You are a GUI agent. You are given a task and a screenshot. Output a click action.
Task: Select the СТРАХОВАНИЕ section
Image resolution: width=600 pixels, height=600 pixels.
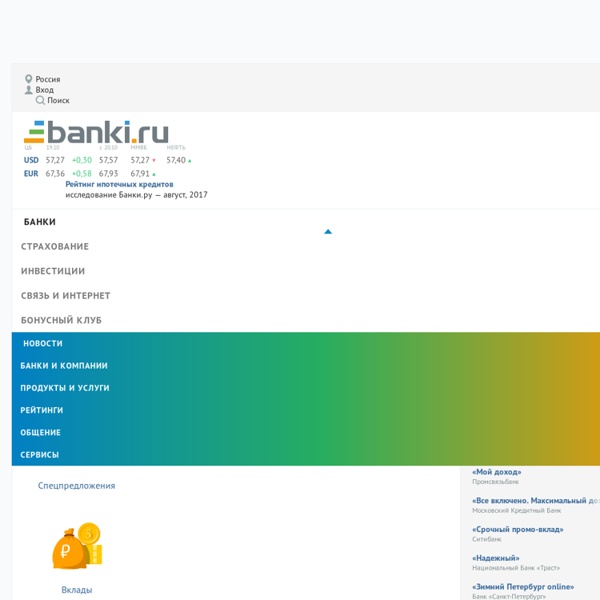[x=55, y=246]
